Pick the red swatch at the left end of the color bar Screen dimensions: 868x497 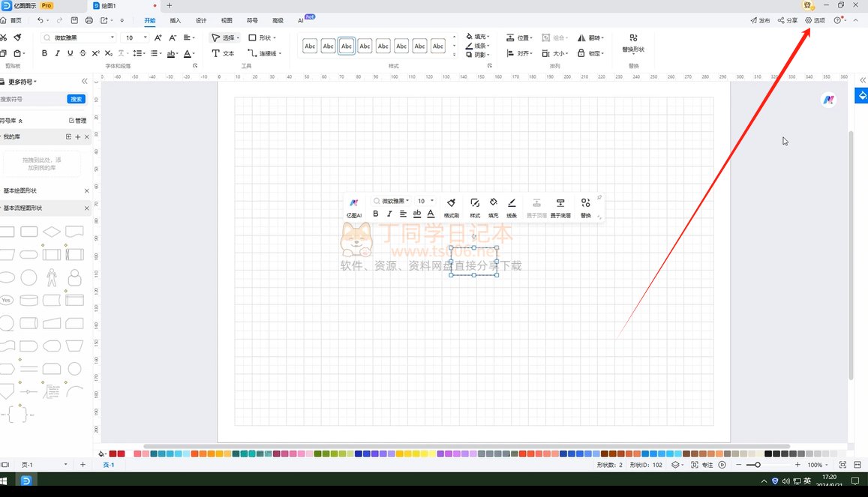[113, 454]
